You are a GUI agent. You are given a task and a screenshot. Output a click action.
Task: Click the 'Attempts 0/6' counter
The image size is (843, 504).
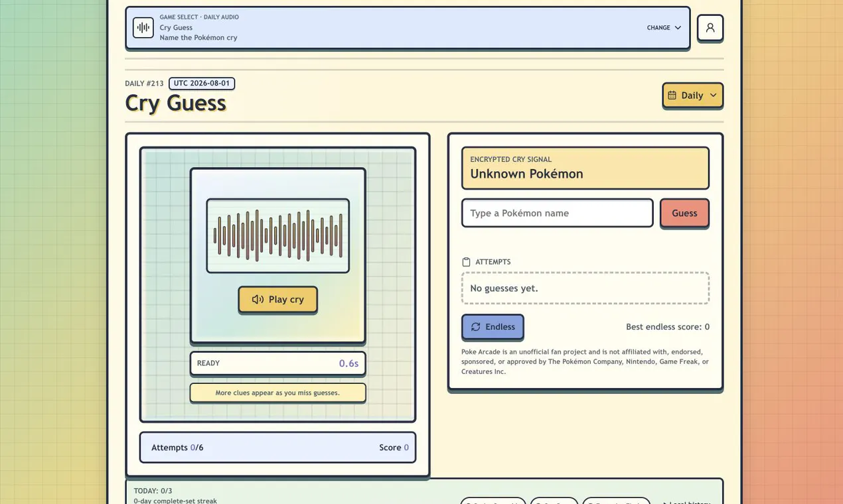177,448
